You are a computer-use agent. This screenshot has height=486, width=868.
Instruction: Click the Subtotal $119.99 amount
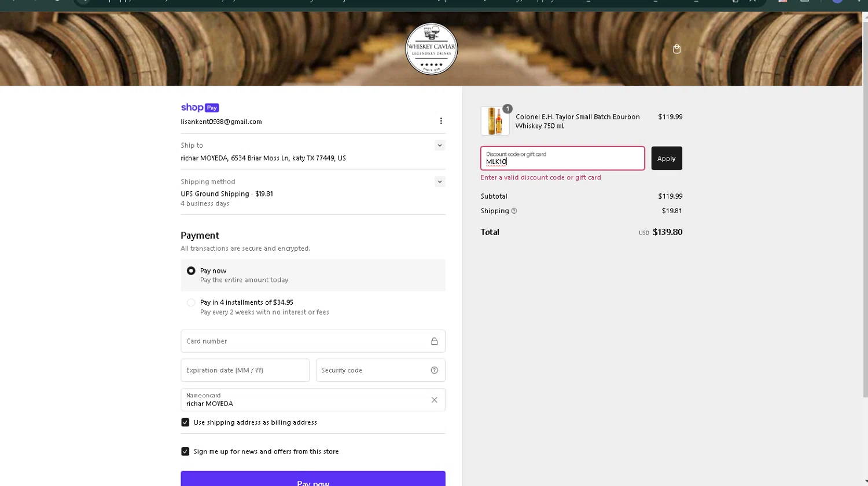(670, 196)
